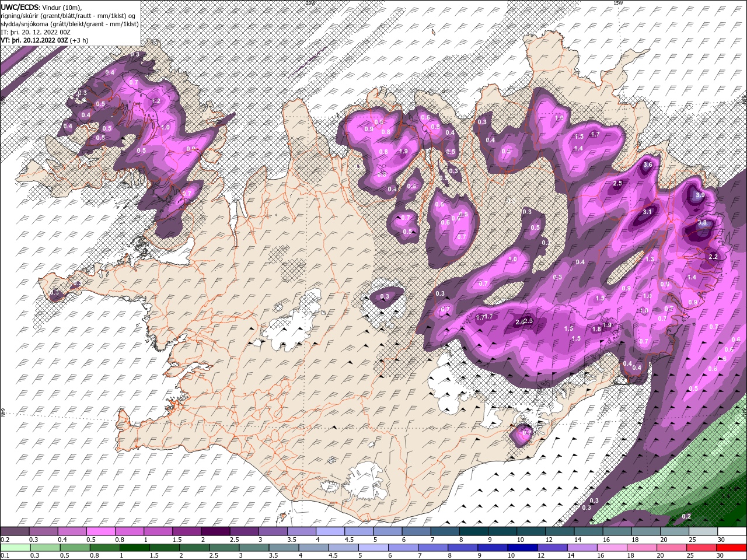Select the 1.2 value in the Westfjords

point(156,101)
